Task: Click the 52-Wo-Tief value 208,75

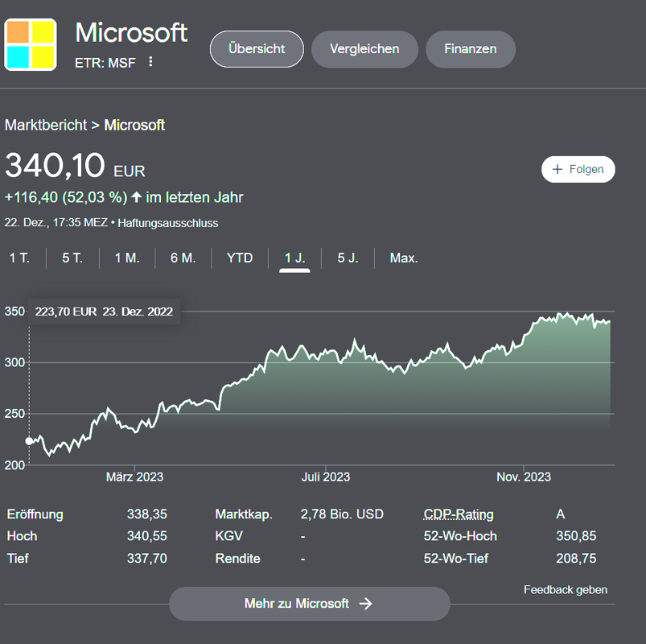Action: click(576, 558)
